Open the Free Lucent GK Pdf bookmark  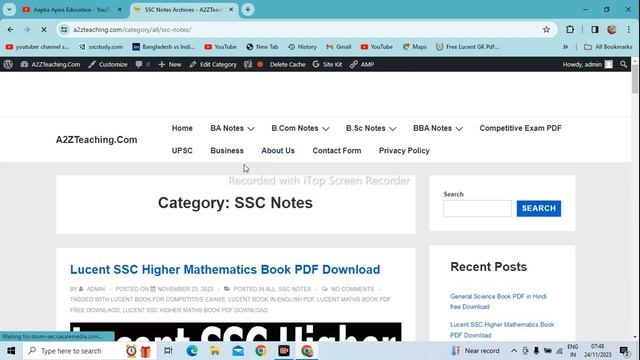tap(467, 47)
